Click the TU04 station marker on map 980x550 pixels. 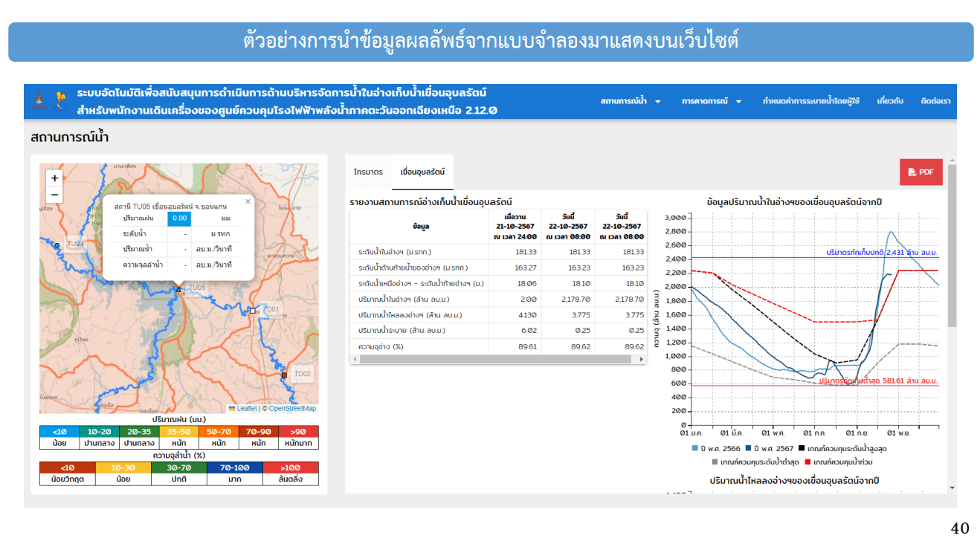click(x=57, y=245)
